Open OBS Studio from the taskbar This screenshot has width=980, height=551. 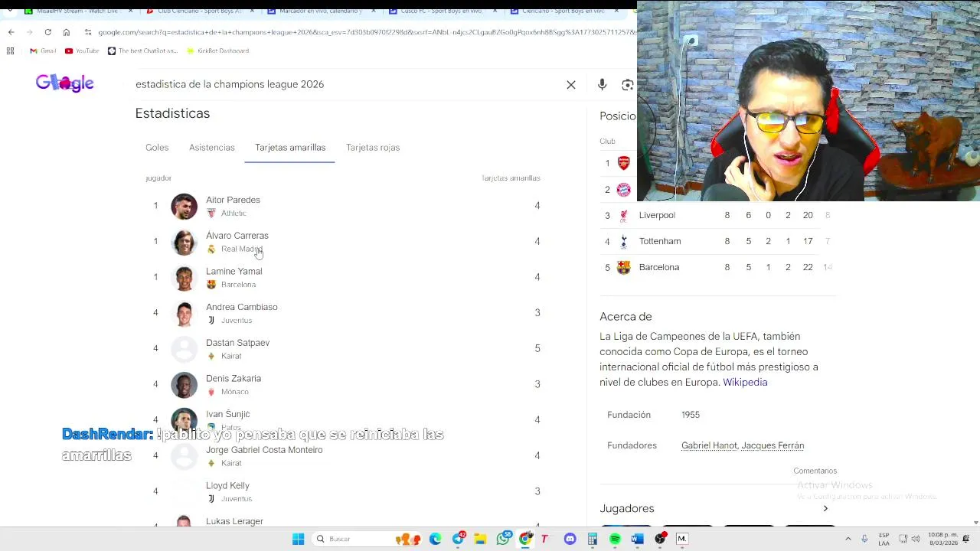coord(661,539)
